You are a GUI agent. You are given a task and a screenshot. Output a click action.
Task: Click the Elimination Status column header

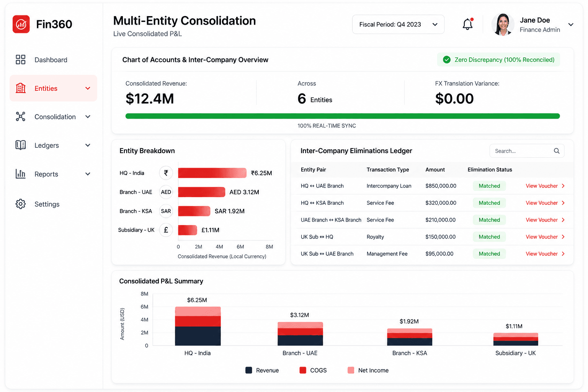pyautogui.click(x=490, y=170)
